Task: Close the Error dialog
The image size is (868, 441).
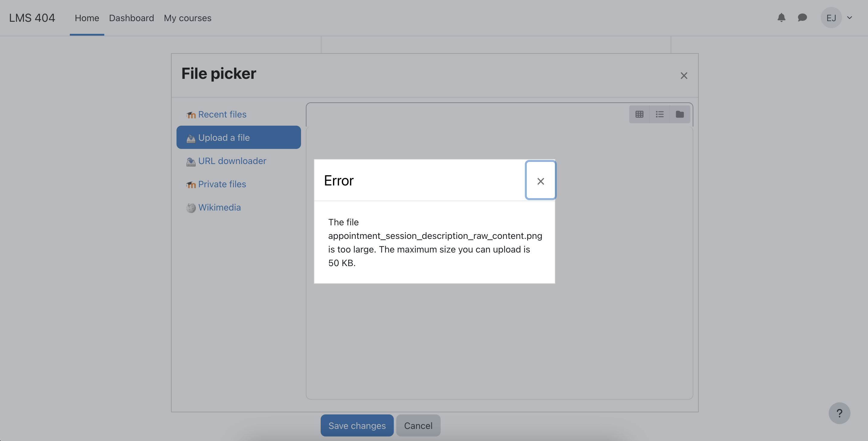Action: [x=540, y=181]
